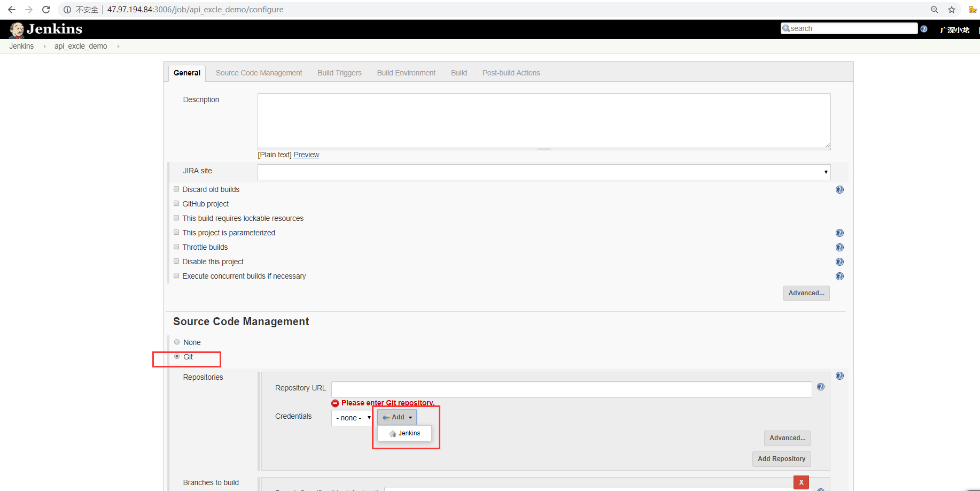
Task: Click the browser back arrow
Action: coord(12,10)
